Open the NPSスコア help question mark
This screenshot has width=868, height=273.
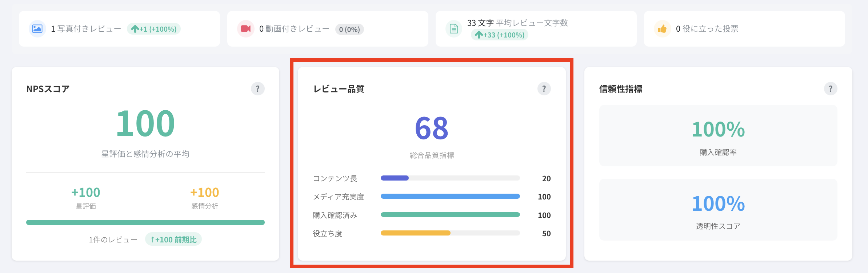[257, 89]
